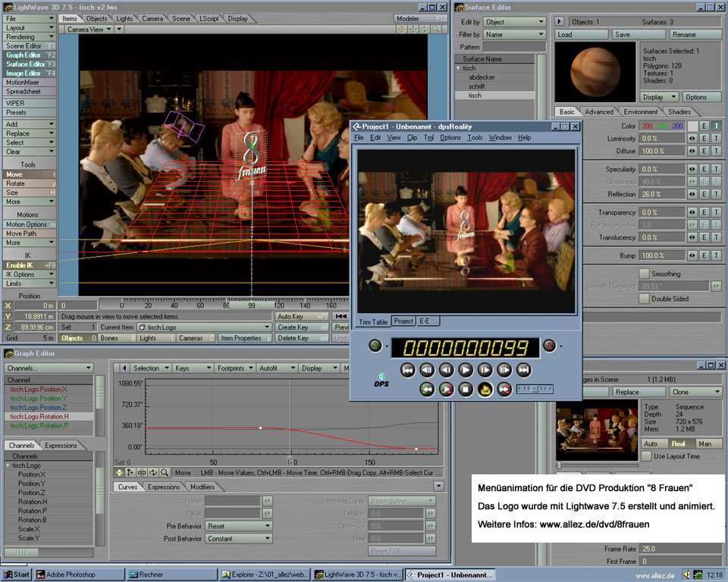The width and height of the screenshot is (728, 582).
Task: Toggle the Auto Key button
Action: coord(302,316)
